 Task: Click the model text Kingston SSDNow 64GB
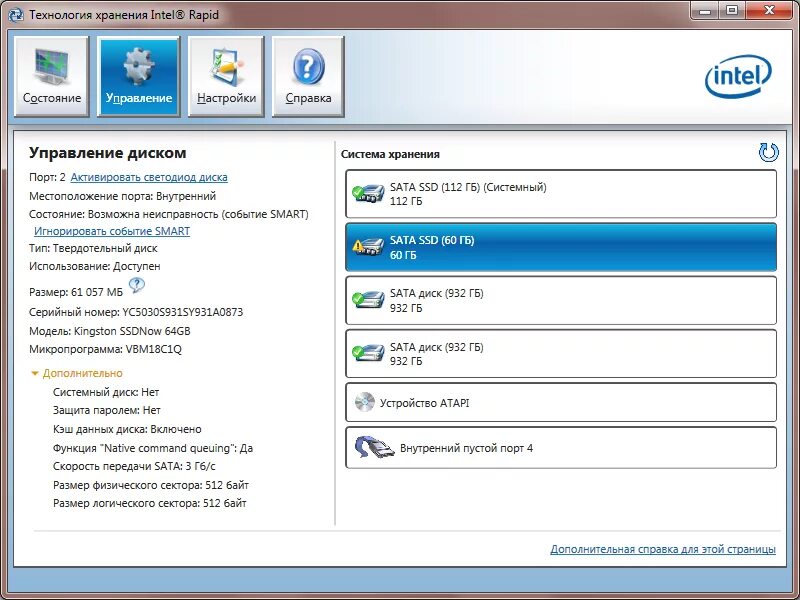[132, 331]
